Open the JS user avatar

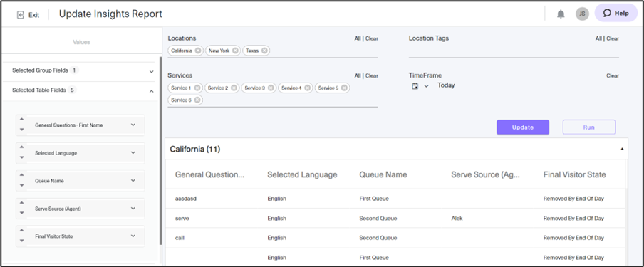coord(582,14)
